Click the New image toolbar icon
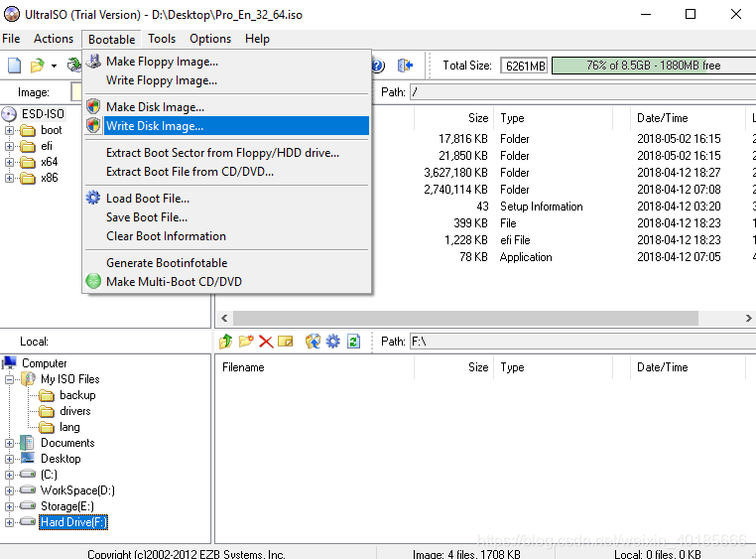This screenshot has width=756, height=559. point(15,66)
